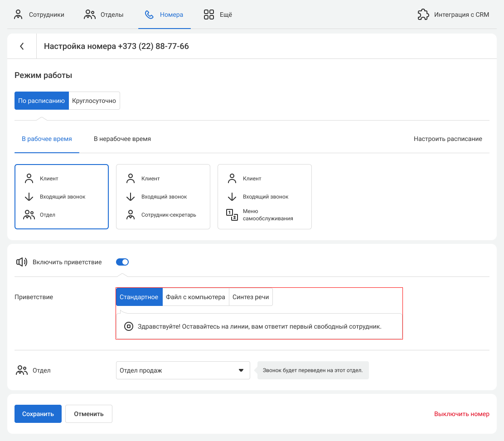This screenshot has height=441, width=504.
Task: Select По расписанию work mode
Action: coord(42,101)
